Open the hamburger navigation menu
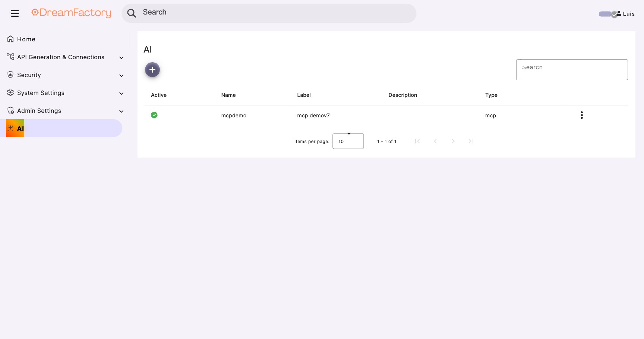Image resolution: width=644 pixels, height=339 pixels. [x=15, y=13]
